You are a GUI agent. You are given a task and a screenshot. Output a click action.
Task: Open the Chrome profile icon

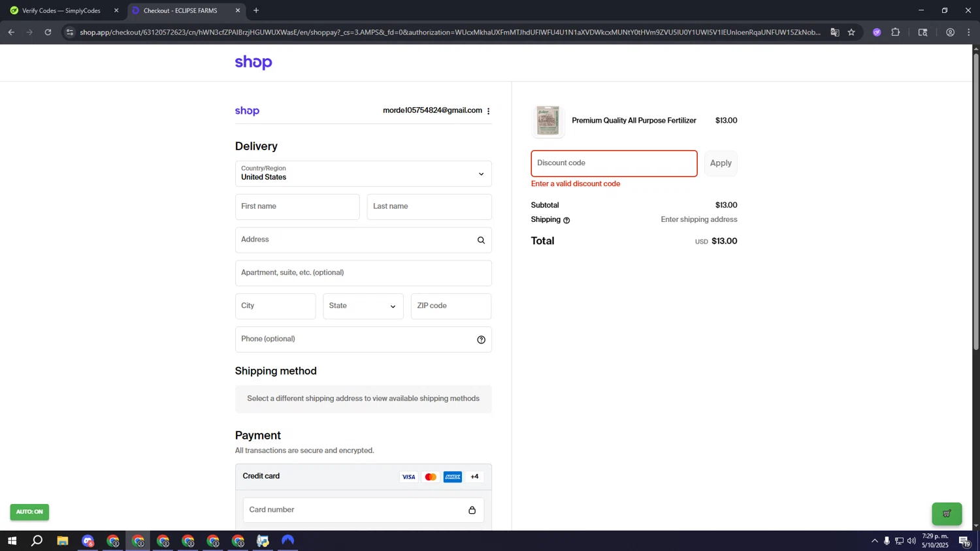[x=951, y=32]
